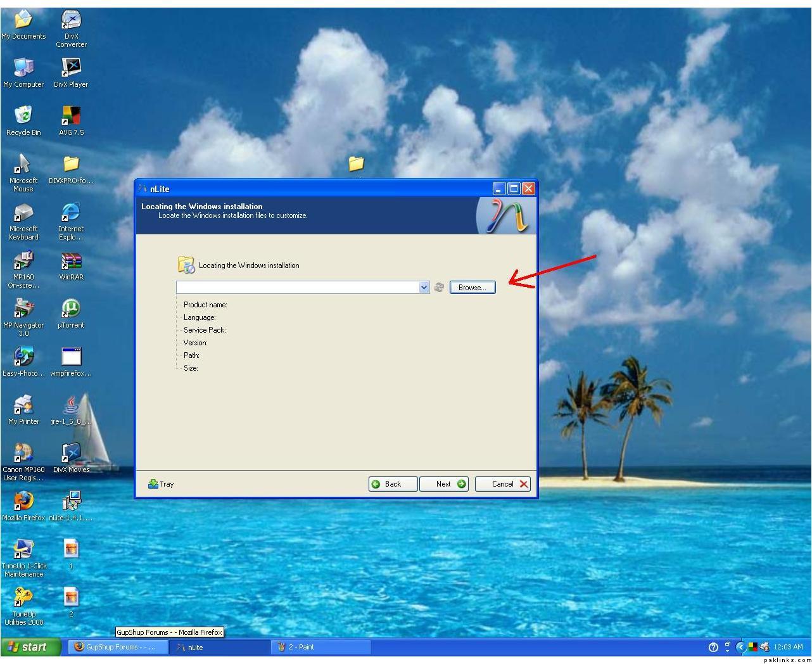Switch to the 2 - Paint taskbar item
This screenshot has width=812, height=664.
pos(320,647)
